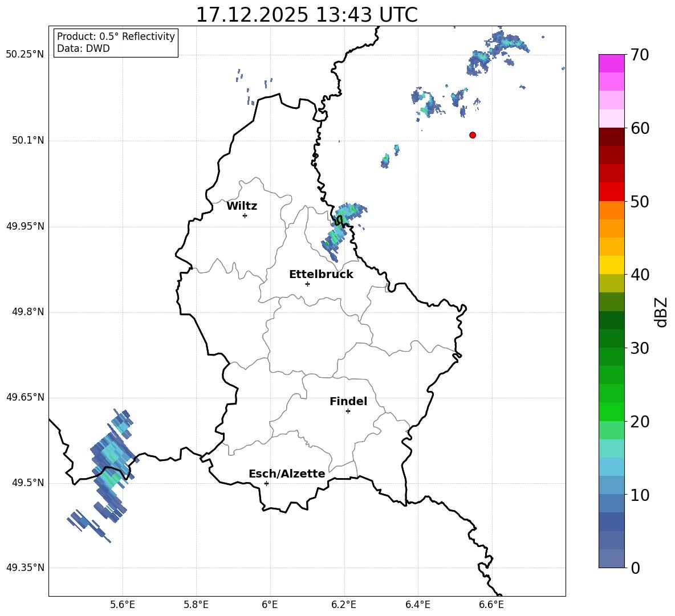Click the title 17.12.2025 13:43 UTC
675x616 pixels.
pyautogui.click(x=307, y=15)
